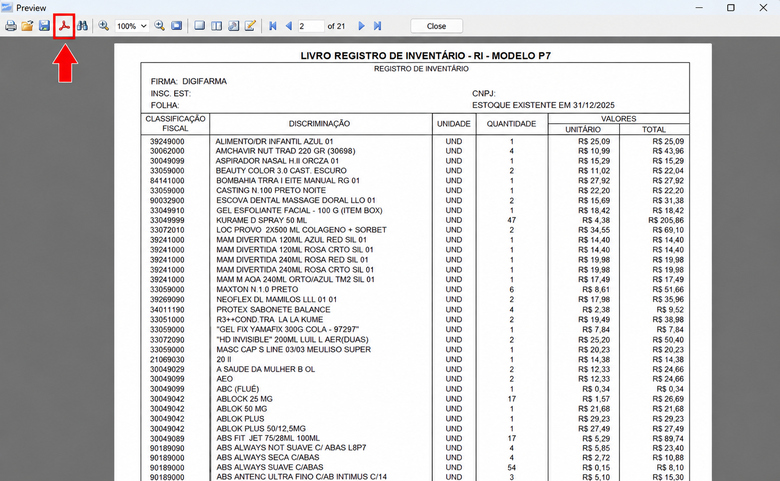
Task: Click the Close button in toolbar
Action: (436, 26)
